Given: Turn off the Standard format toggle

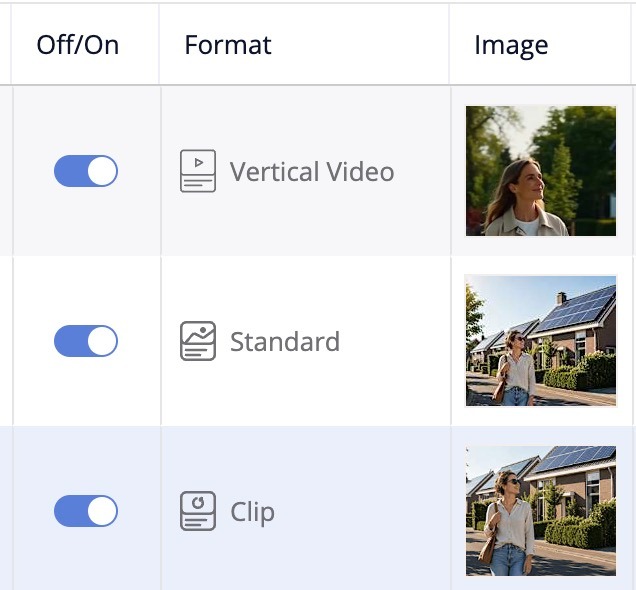Looking at the screenshot, I should 86,341.
